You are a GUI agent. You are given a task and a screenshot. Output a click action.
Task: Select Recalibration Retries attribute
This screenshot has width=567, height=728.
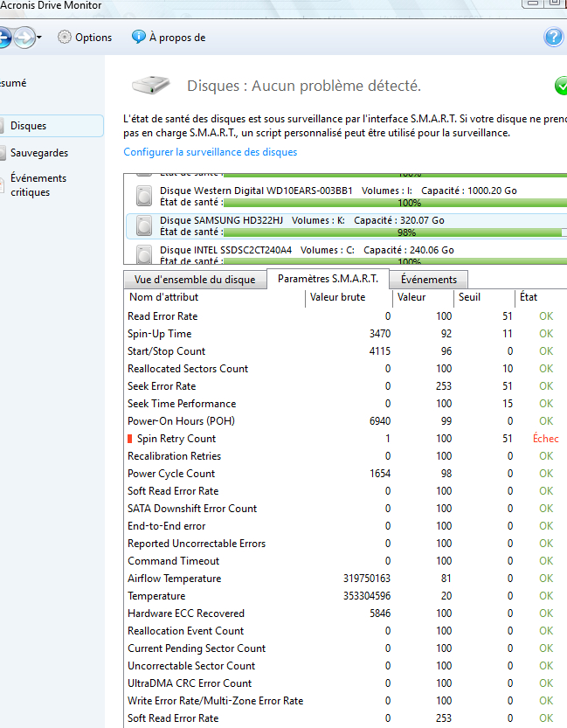tap(174, 456)
